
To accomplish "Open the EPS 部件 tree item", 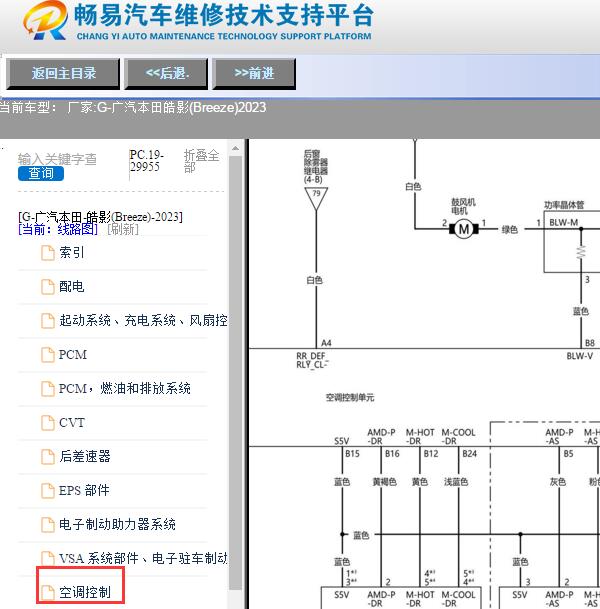I will coord(84,491).
